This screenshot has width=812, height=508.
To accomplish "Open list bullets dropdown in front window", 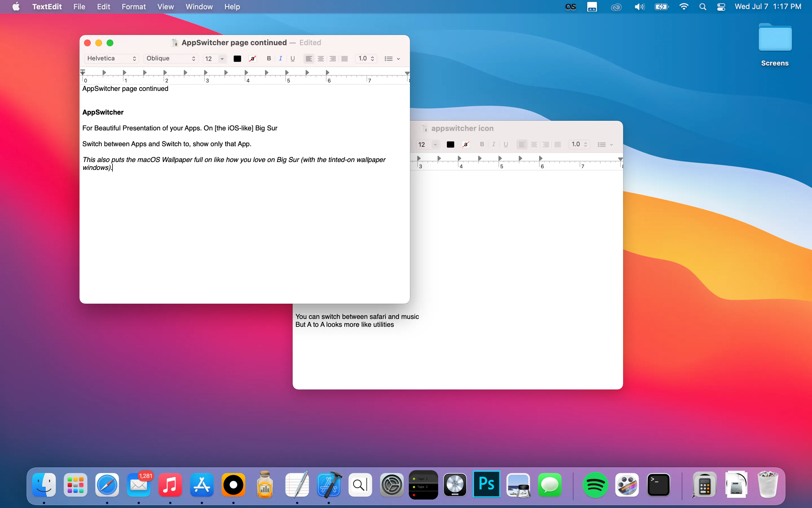I will [x=392, y=59].
